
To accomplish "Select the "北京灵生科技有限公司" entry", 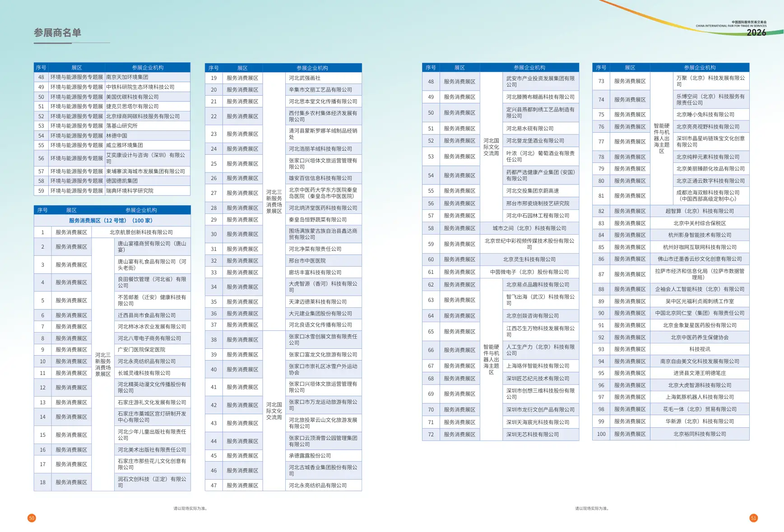I will pos(529,259).
